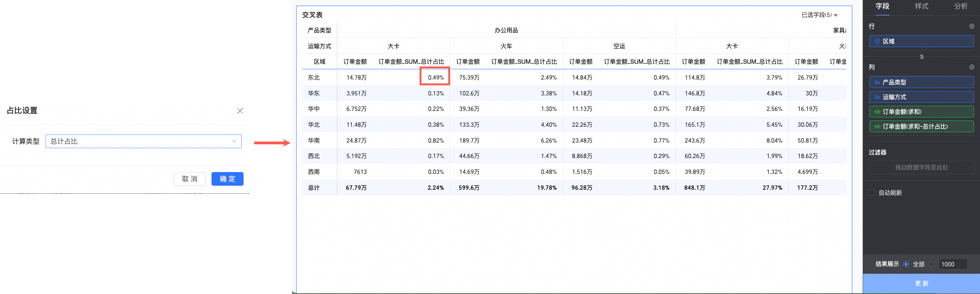Select the 1000 results radio button
The height and width of the screenshot is (294, 980).
[931, 264]
